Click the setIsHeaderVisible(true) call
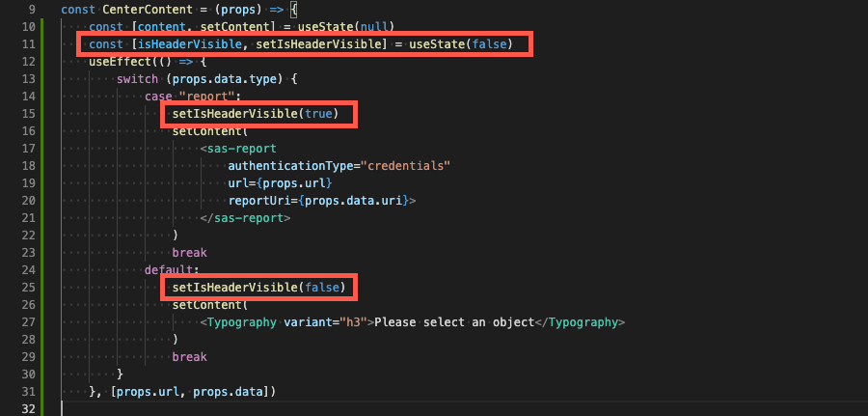868x416 pixels. tap(255, 114)
